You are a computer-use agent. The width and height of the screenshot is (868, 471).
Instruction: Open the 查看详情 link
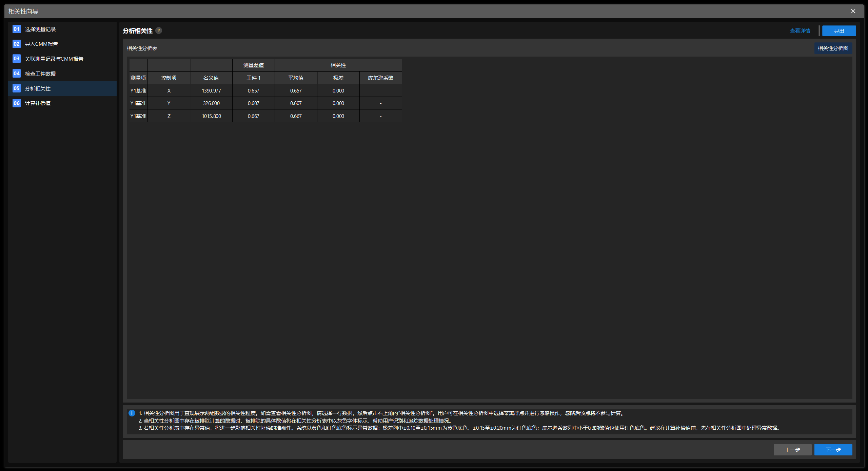point(800,31)
